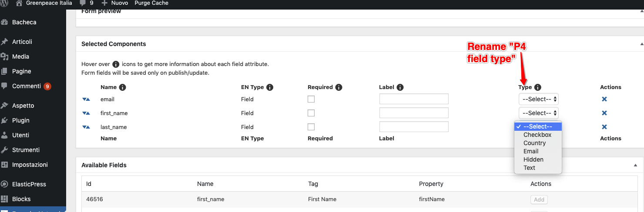Viewport: 644px width, 212px height.
Task: Click the Label input for email
Action: [x=414, y=99]
